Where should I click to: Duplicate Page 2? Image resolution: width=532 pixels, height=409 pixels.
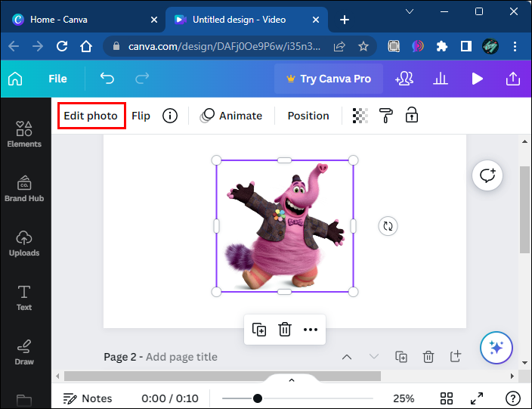tap(401, 357)
